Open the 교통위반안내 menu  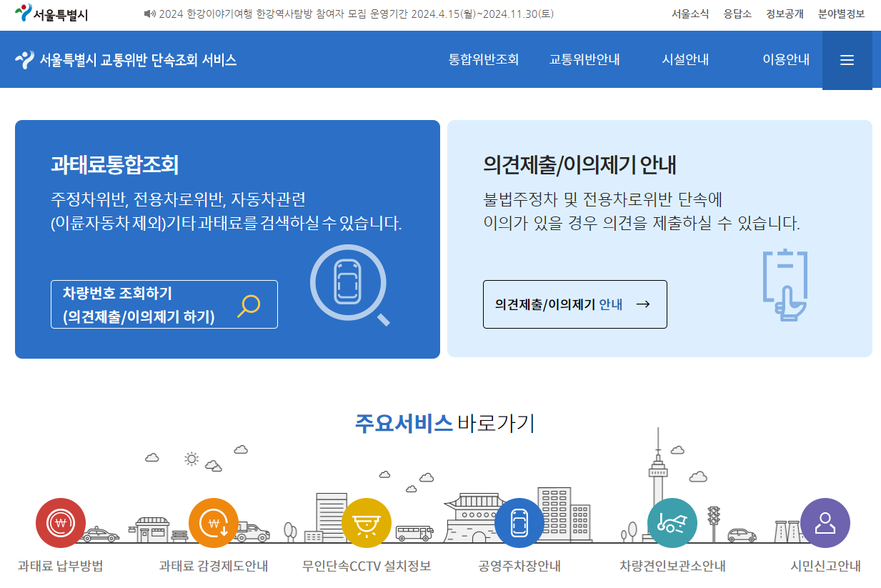coord(584,60)
